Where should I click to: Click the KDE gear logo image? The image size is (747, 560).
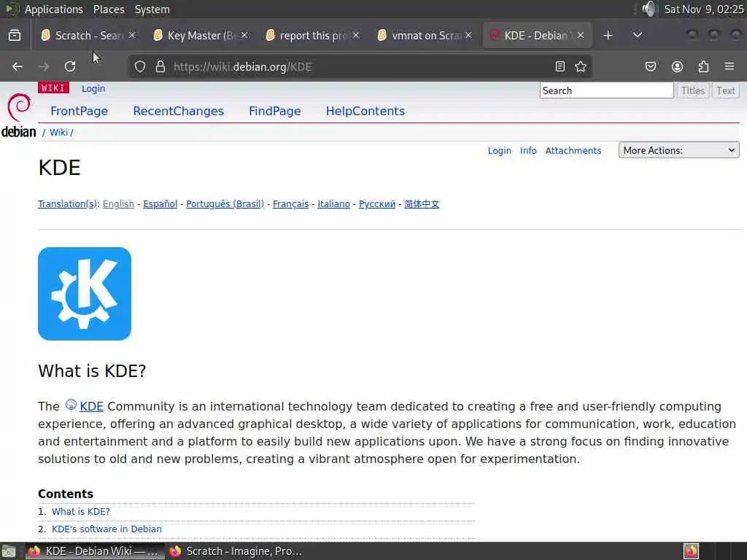[x=85, y=293]
